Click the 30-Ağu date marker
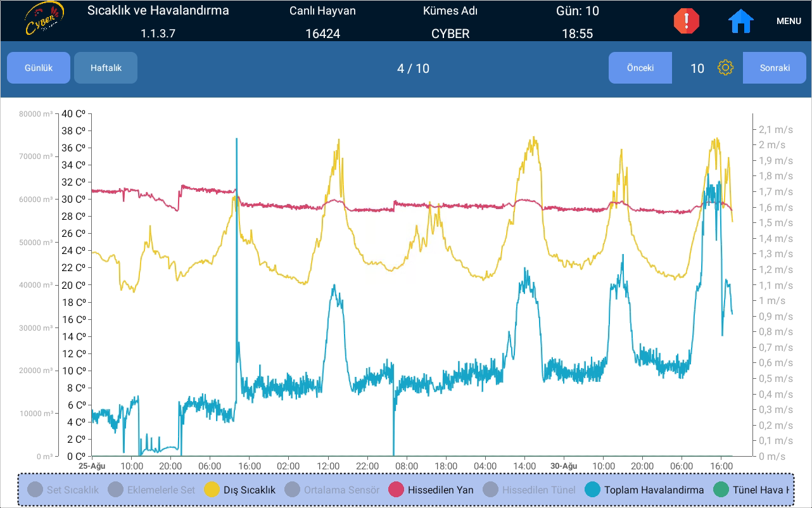Viewport: 812px width, 508px height. [x=564, y=466]
